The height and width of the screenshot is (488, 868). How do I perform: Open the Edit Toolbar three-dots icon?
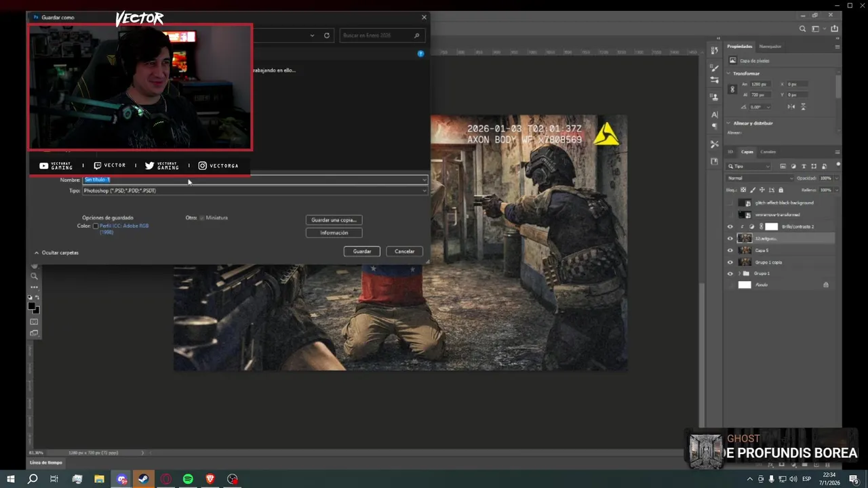(x=34, y=287)
